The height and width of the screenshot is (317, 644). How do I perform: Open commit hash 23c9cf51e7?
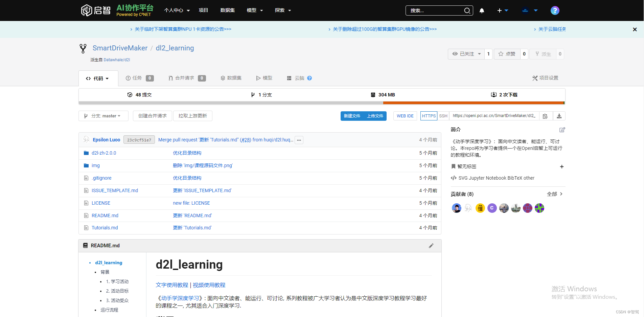point(139,140)
